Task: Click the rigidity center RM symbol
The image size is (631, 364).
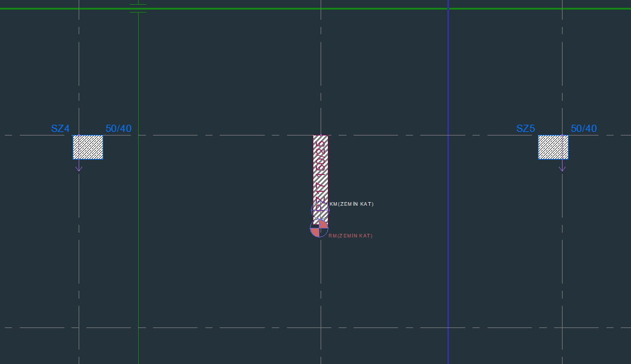Action: pos(319,228)
